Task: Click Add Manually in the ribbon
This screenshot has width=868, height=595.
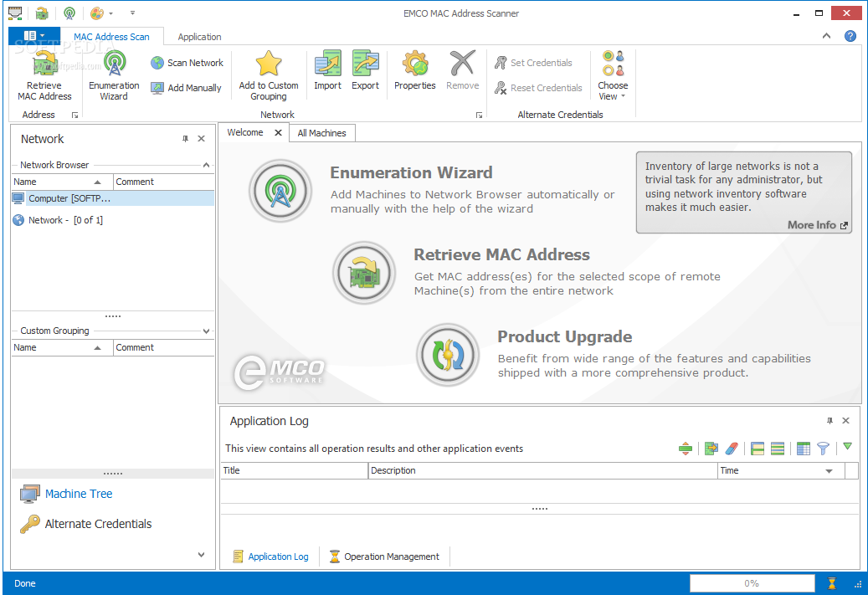Action: [x=186, y=88]
